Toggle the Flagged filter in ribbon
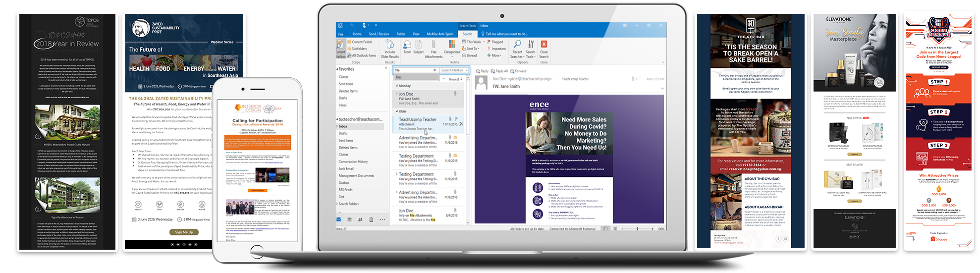The height and width of the screenshot is (273, 980). [496, 42]
